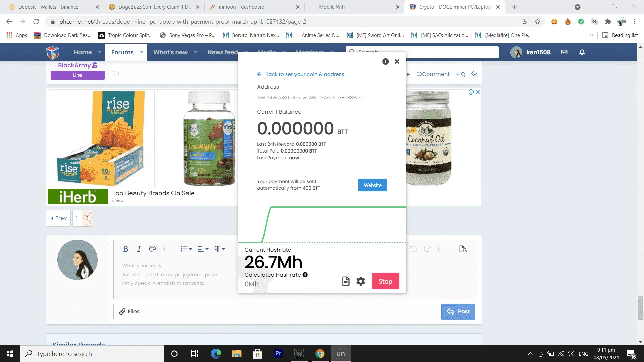The height and width of the screenshot is (362, 644).
Task: Open the miner log document icon
Action: [346, 281]
